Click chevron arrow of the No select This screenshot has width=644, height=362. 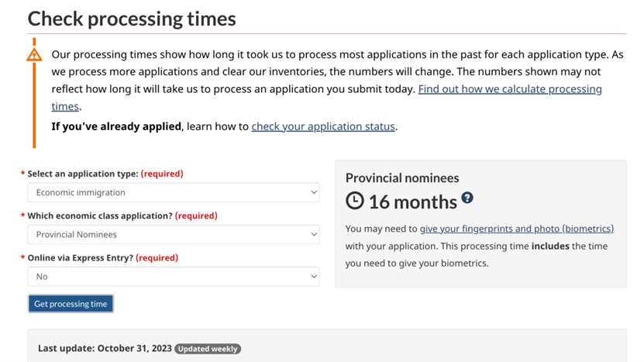(314, 277)
